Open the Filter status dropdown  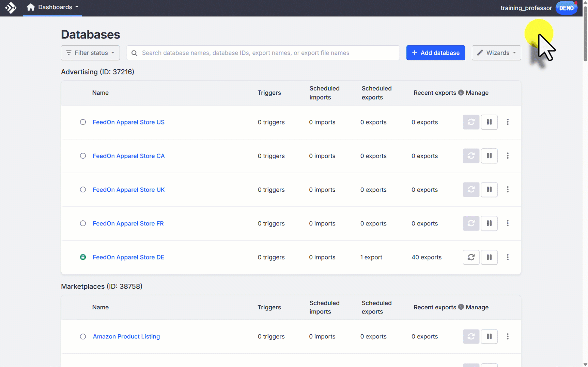90,53
